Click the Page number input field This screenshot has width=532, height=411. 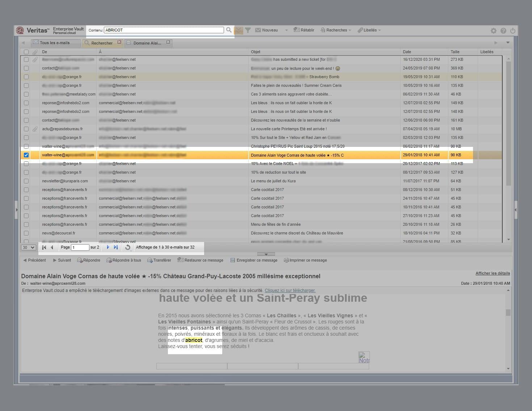tap(80, 247)
